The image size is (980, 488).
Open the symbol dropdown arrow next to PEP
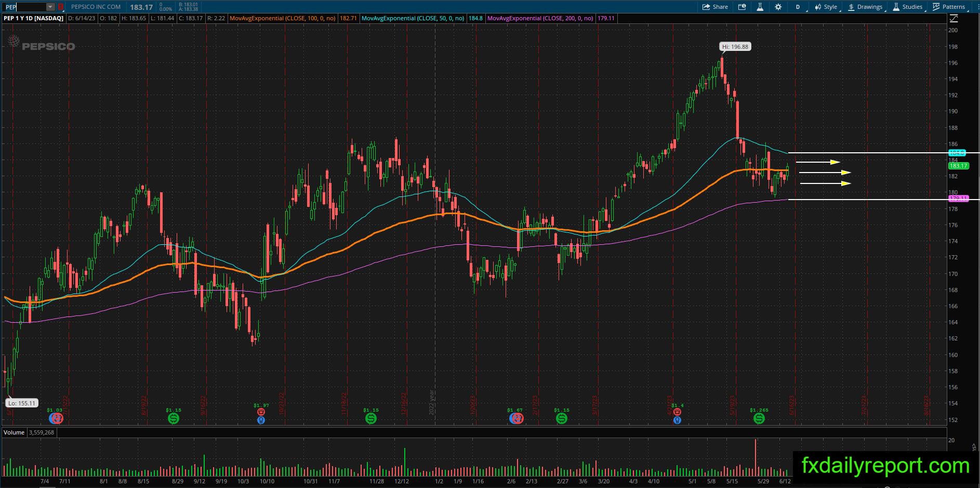tap(50, 7)
